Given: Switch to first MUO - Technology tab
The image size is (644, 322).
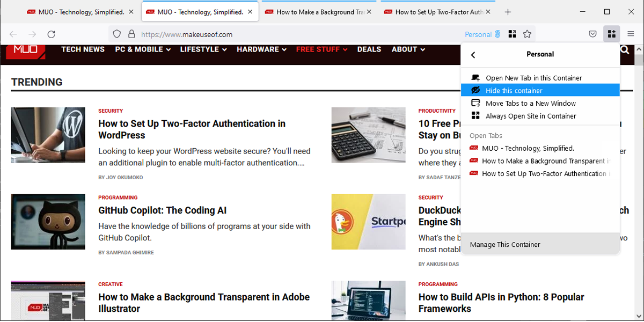Looking at the screenshot, I should point(82,12).
